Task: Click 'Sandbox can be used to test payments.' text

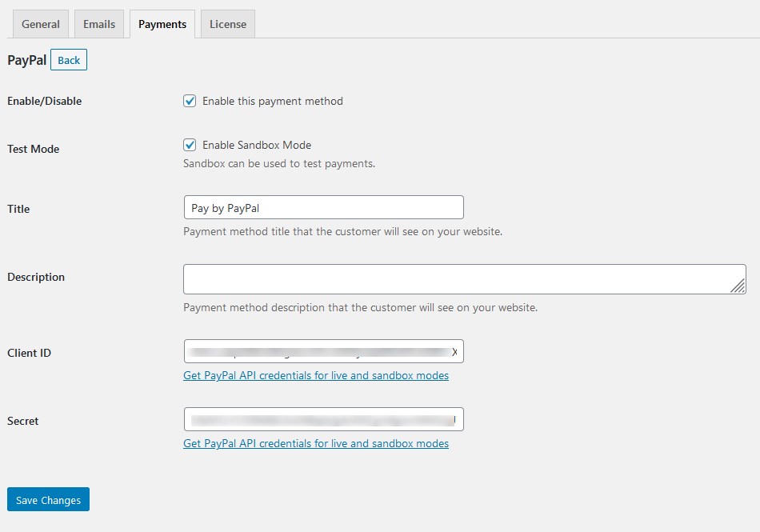Action: click(279, 164)
